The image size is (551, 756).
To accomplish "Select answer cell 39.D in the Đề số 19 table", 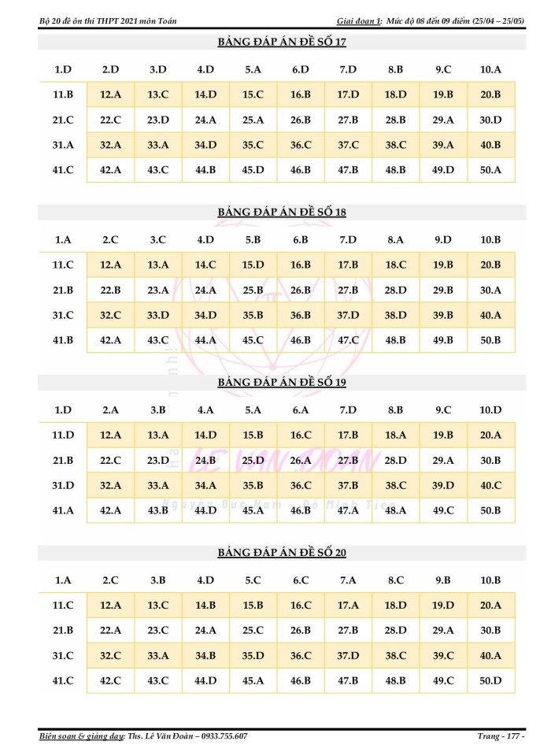I will tap(443, 485).
